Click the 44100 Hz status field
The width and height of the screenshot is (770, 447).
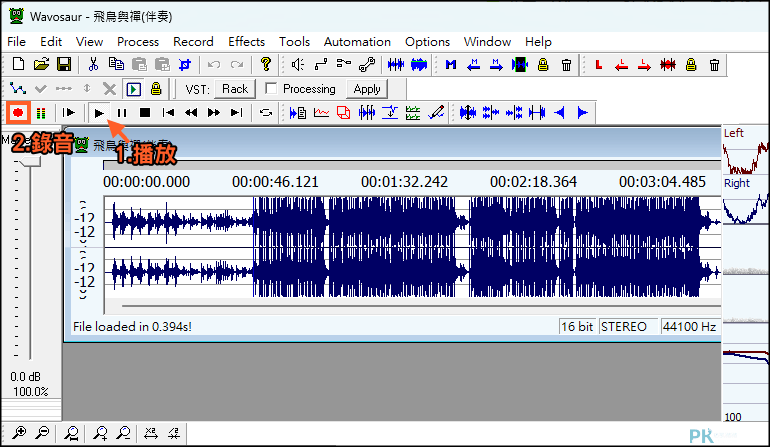click(689, 327)
